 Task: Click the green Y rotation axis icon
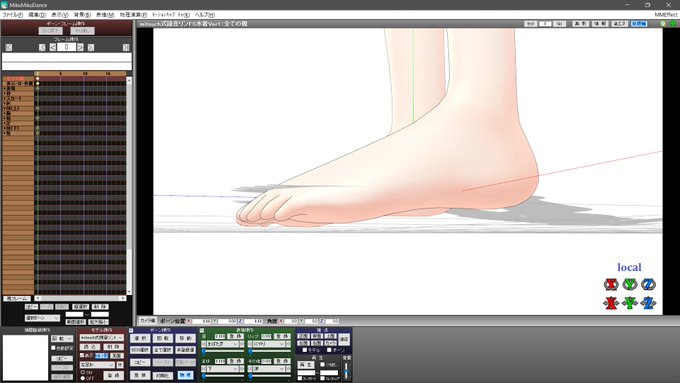[x=630, y=285]
